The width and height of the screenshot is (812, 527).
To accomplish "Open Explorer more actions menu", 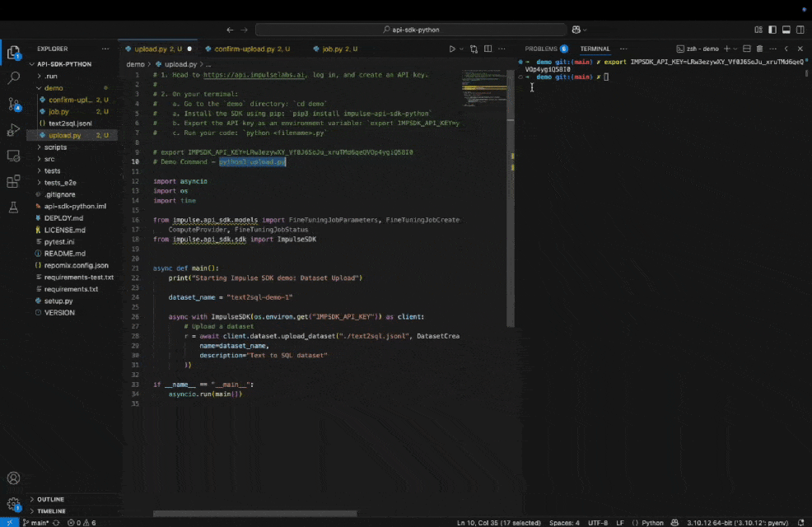I will click(105, 49).
